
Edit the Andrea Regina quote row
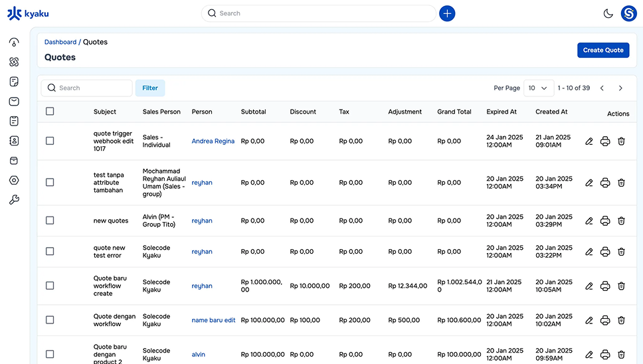coord(589,141)
